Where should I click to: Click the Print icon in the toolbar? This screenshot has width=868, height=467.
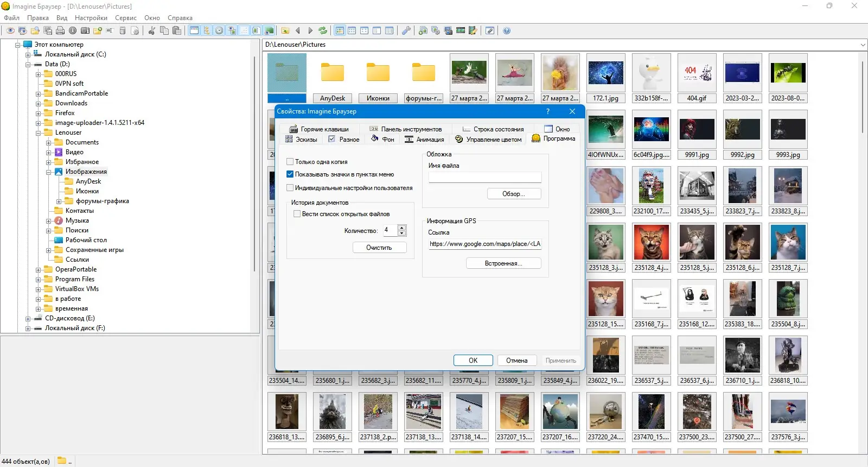point(60,31)
